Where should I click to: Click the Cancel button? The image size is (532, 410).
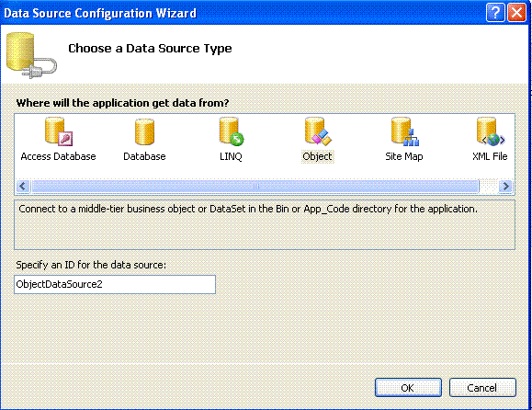pyautogui.click(x=482, y=388)
